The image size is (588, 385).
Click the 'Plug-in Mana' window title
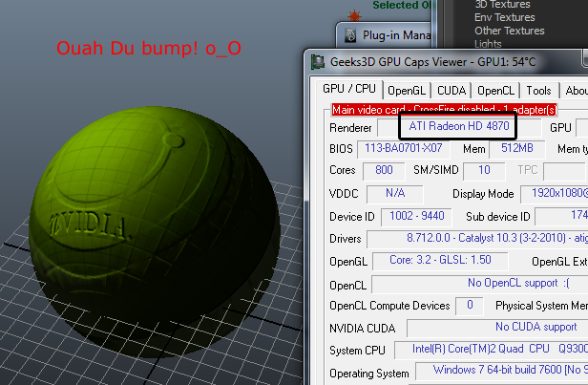click(x=396, y=35)
